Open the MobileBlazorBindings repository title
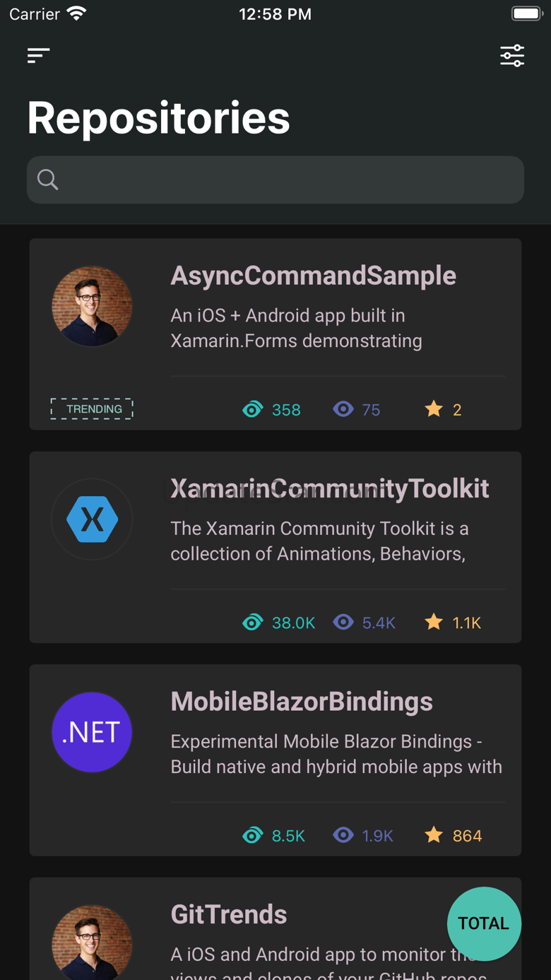Viewport: 551px width, 980px height. pyautogui.click(x=302, y=702)
